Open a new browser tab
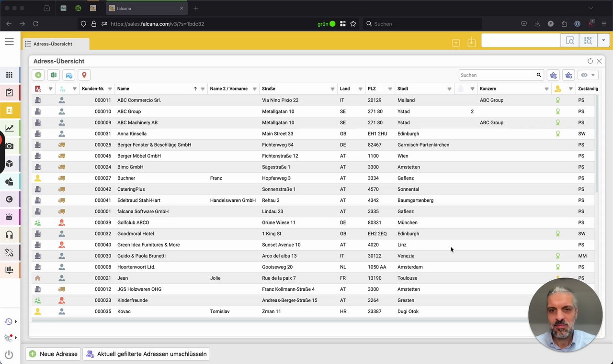This screenshot has height=364, width=613. [x=196, y=8]
